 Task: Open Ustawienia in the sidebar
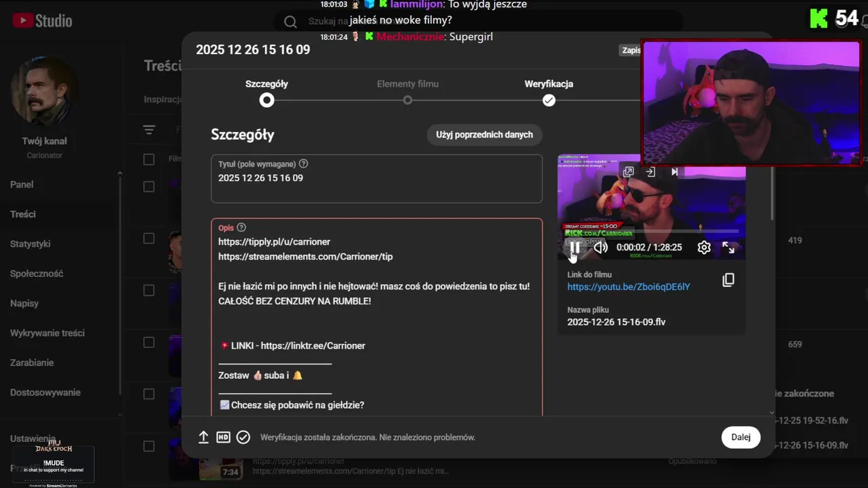click(33, 439)
